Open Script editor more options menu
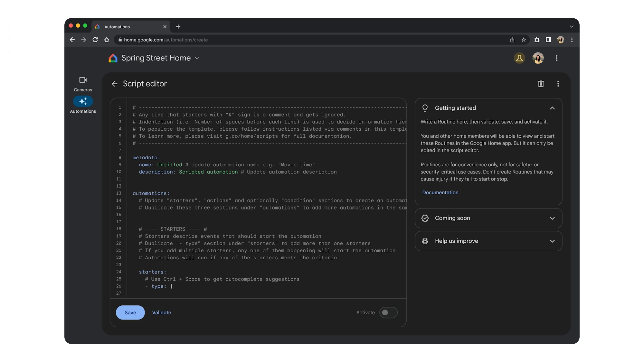Image resolution: width=644 pixels, height=362 pixels. pos(558,84)
